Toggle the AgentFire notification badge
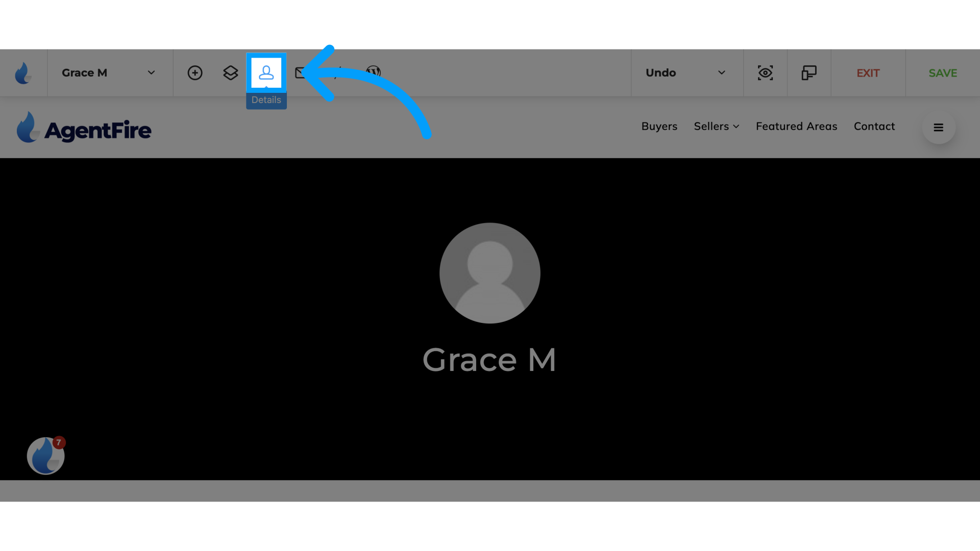This screenshot has height=551, width=980. [59, 443]
